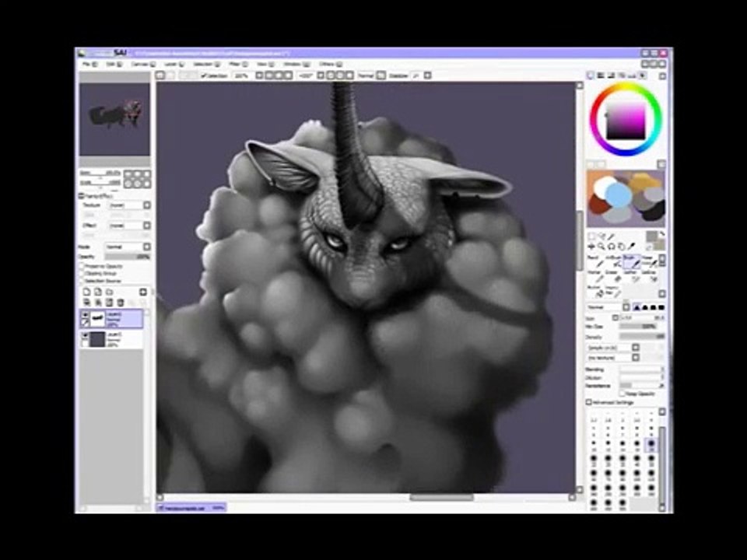Open the File menu
Viewport: 747px width, 560px height.
click(x=89, y=64)
